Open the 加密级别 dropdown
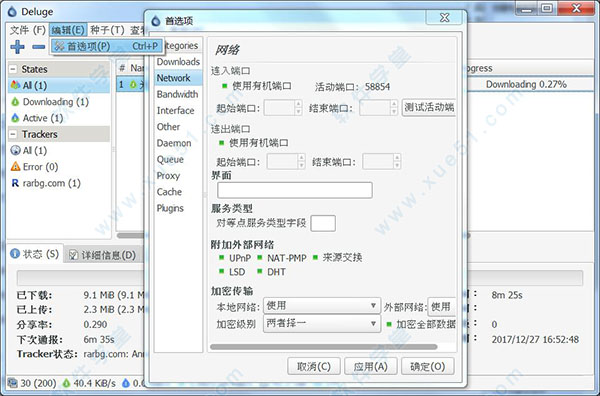Image resolution: width=600 pixels, height=396 pixels. pos(322,324)
